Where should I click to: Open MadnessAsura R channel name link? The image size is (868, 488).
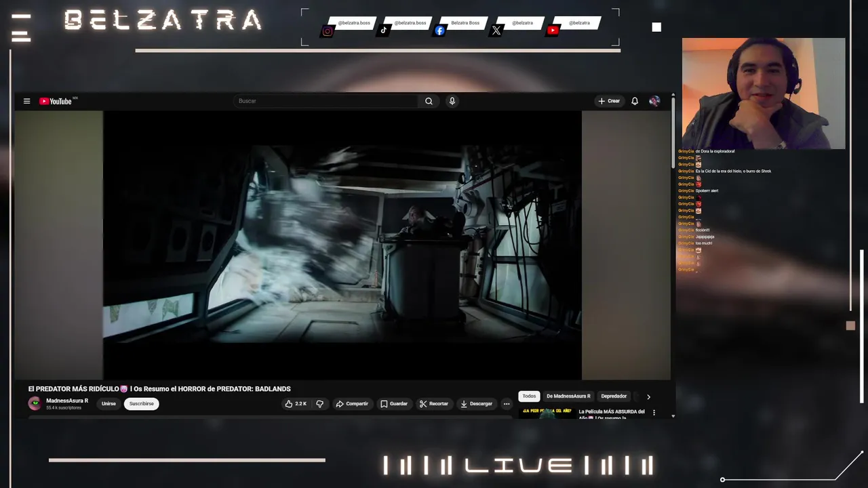tap(67, 401)
